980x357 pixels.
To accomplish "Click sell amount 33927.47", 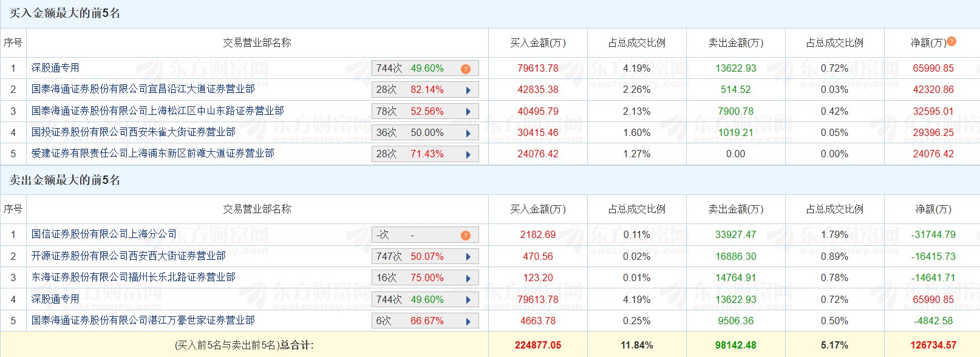I will tap(736, 235).
